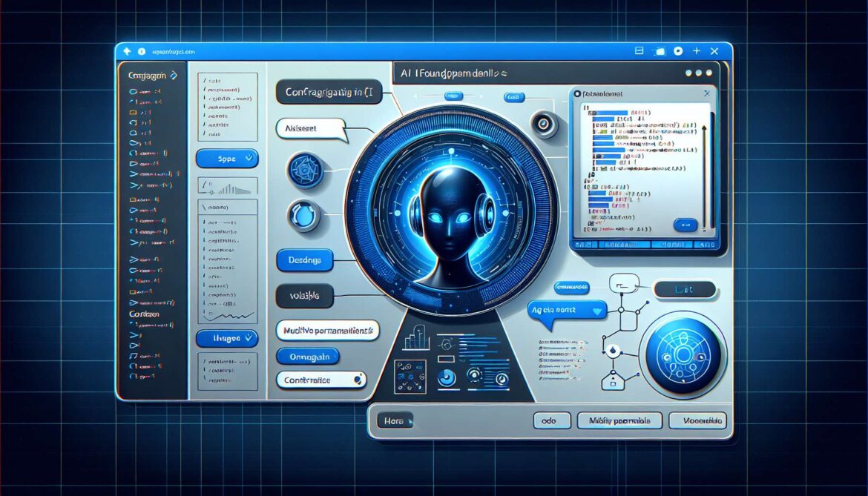Open the blue Sppe dropdown

[x=226, y=158]
